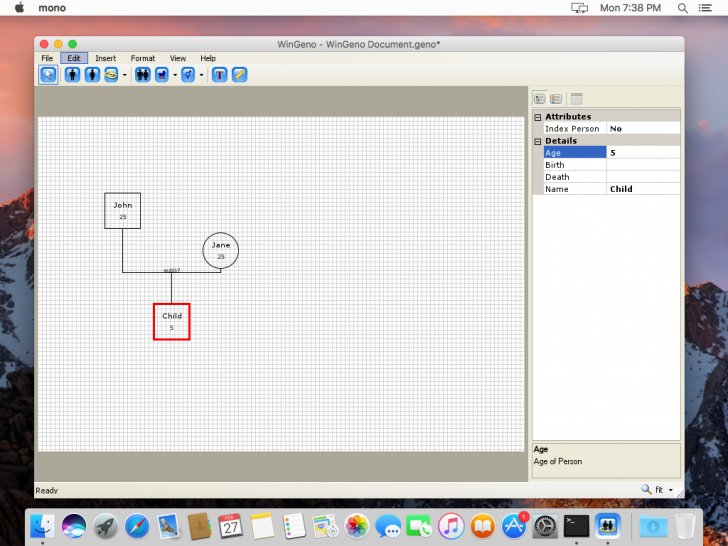The height and width of the screenshot is (546, 728).
Task: Open the Downloads folder in the Dock
Action: (653, 526)
